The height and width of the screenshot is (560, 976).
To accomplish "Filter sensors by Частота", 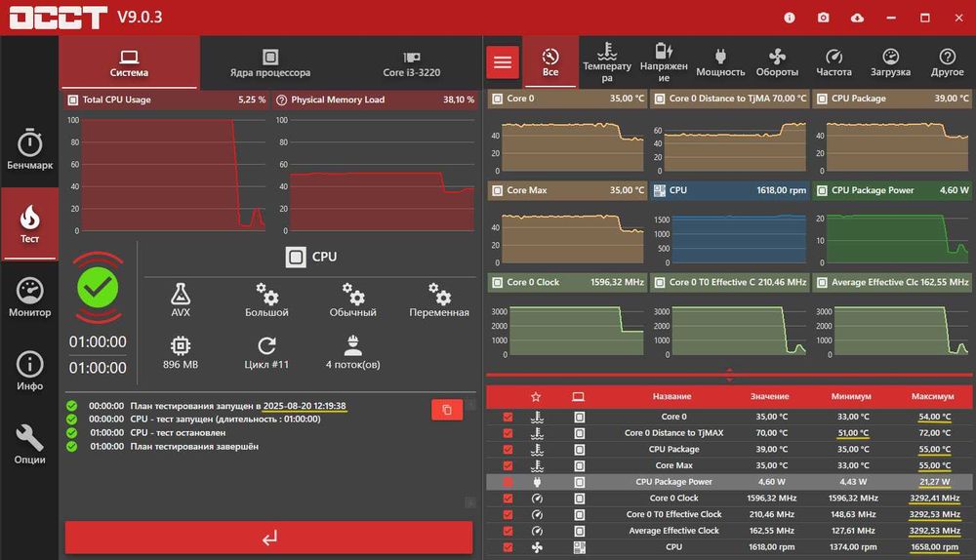I will 834,62.
